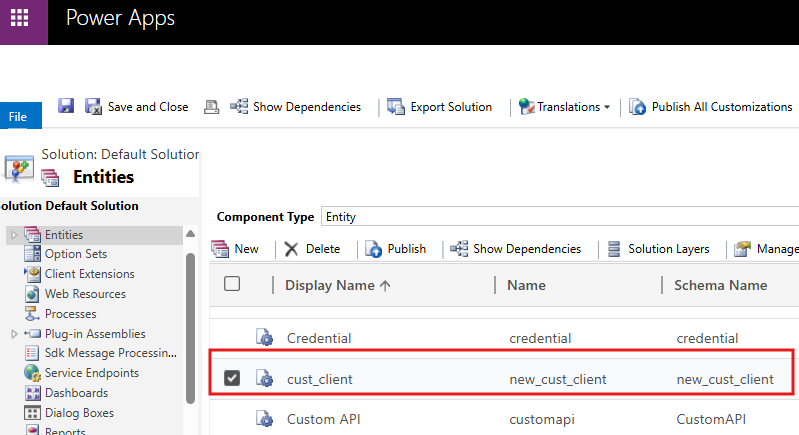Viewport: 799px width, 435px height.
Task: Click the cust_client entity gear icon
Action: click(x=264, y=378)
